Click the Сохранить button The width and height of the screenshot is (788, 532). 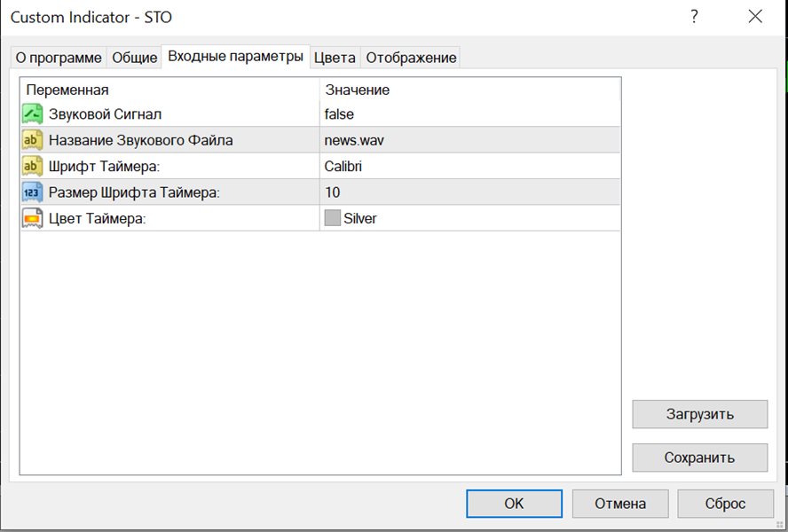[699, 458]
